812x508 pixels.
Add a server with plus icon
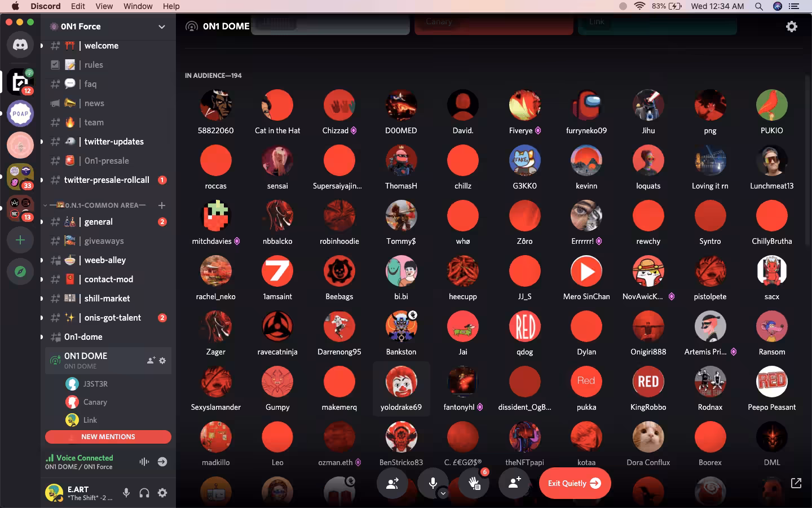(x=20, y=240)
